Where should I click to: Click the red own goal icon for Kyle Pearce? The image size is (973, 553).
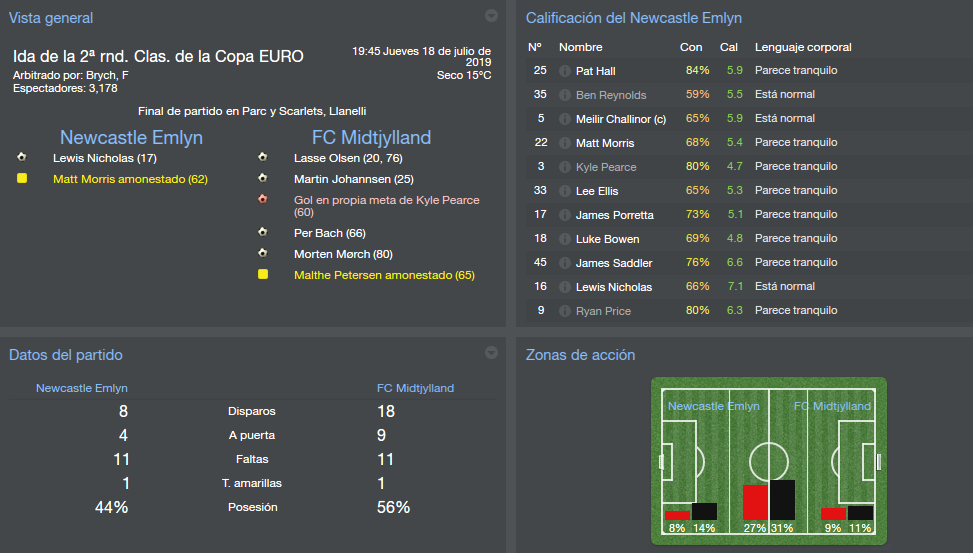coord(263,199)
